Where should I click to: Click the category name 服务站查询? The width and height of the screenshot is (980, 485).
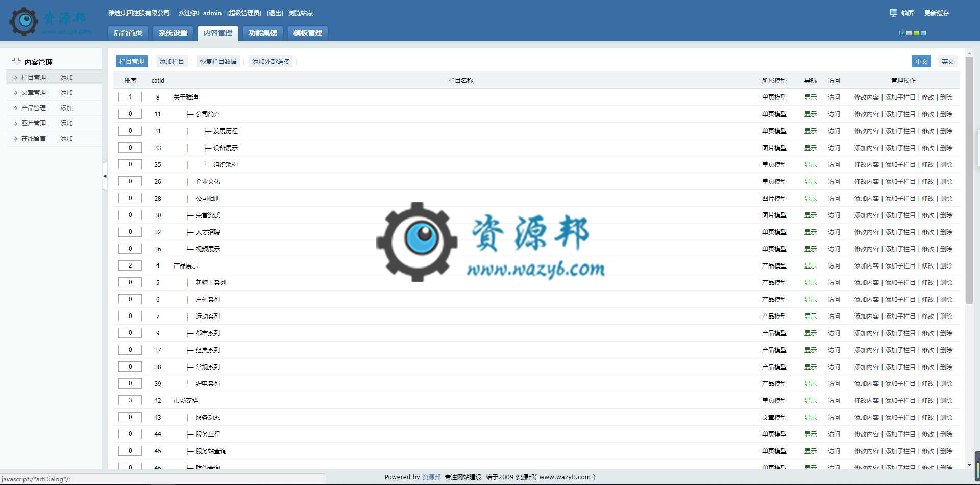(x=211, y=451)
